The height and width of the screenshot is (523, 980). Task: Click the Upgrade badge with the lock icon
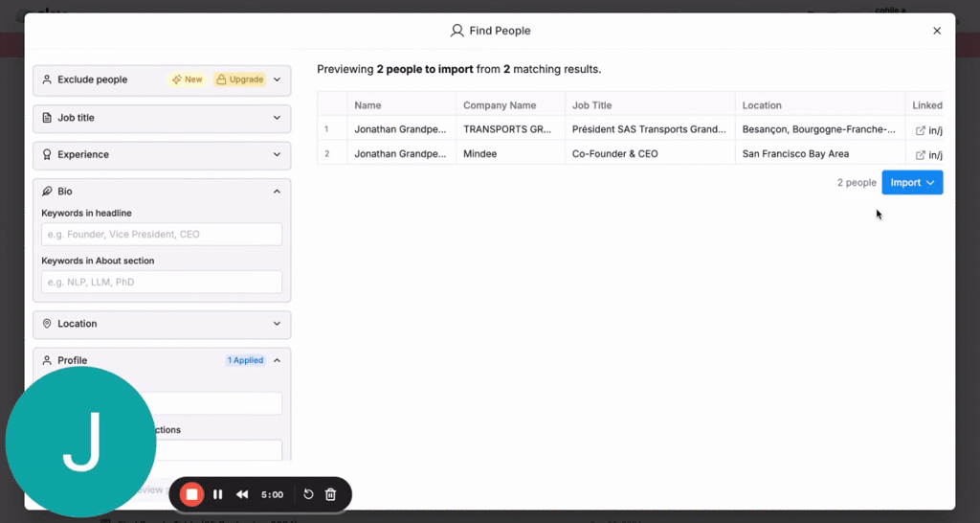[x=239, y=80]
